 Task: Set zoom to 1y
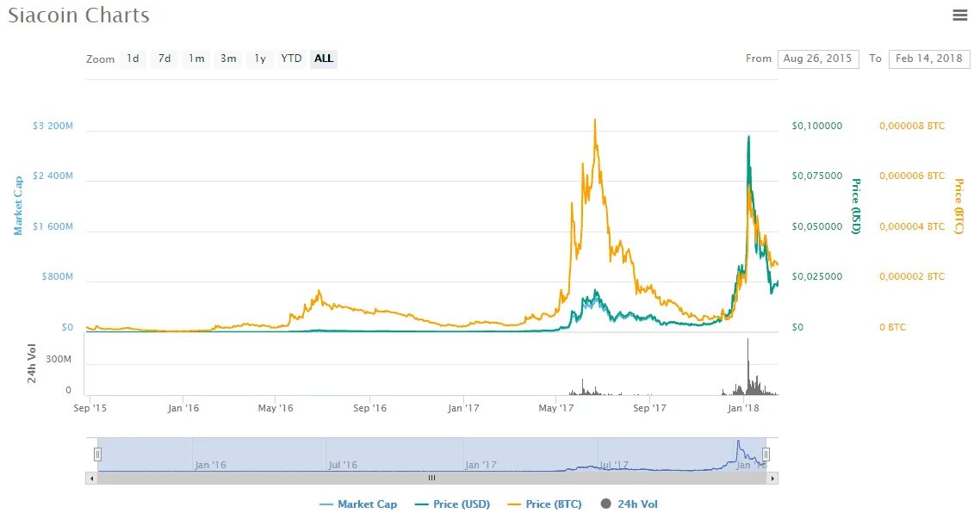click(x=260, y=59)
